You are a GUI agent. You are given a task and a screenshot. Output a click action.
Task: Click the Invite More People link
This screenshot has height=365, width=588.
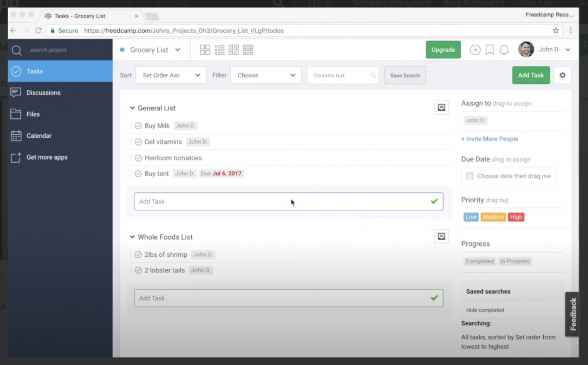490,139
